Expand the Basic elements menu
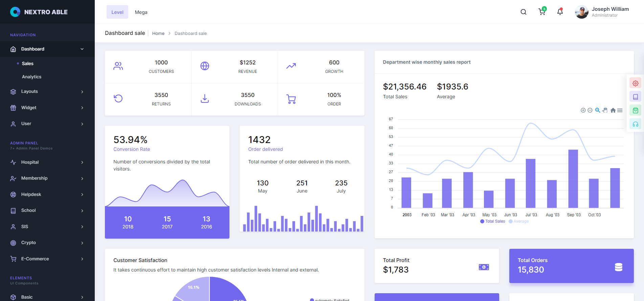The width and height of the screenshot is (644, 301). click(47, 297)
